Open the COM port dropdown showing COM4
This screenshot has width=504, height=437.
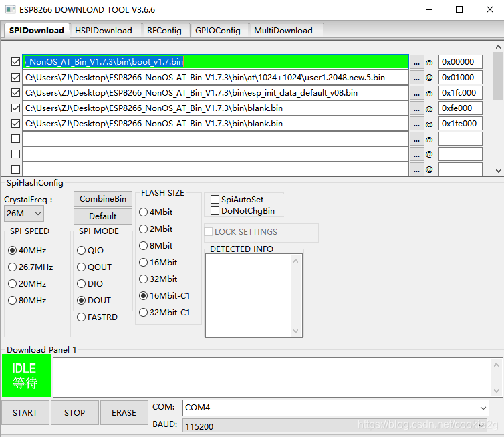click(x=336, y=408)
